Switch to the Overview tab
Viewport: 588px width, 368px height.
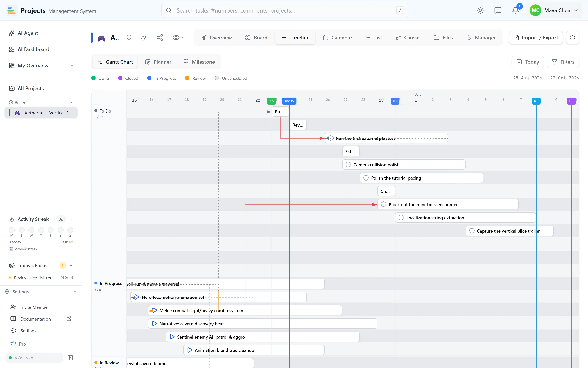point(216,38)
